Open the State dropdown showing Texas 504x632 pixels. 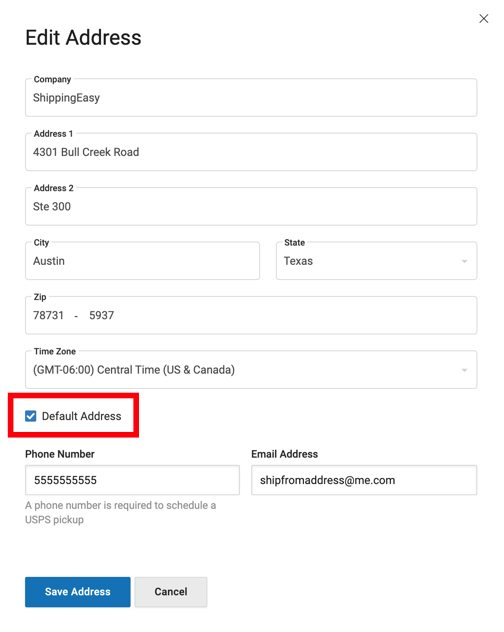[376, 261]
